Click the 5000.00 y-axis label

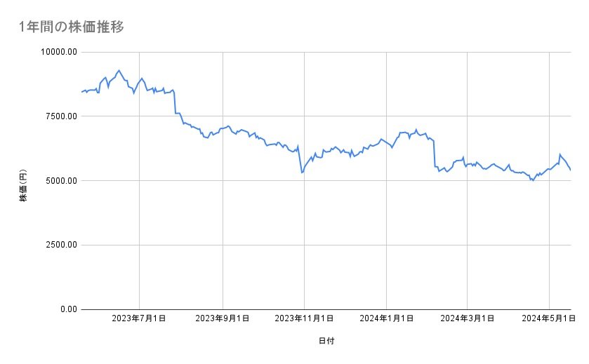pyautogui.click(x=60, y=181)
